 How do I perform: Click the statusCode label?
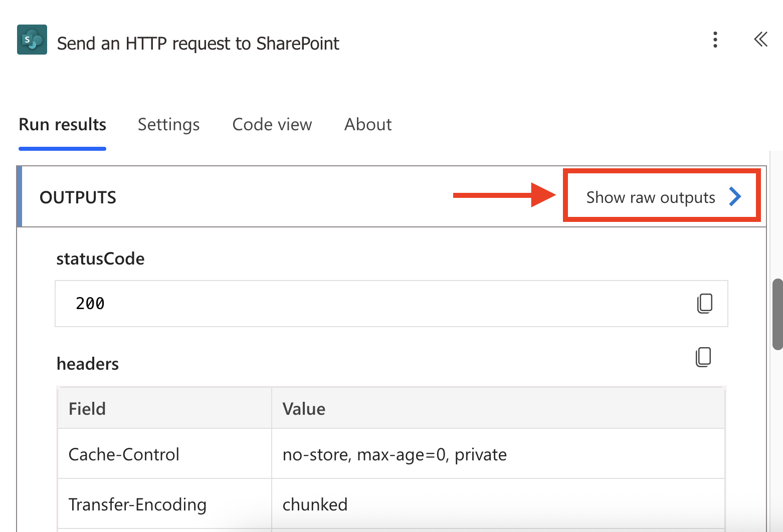click(100, 258)
